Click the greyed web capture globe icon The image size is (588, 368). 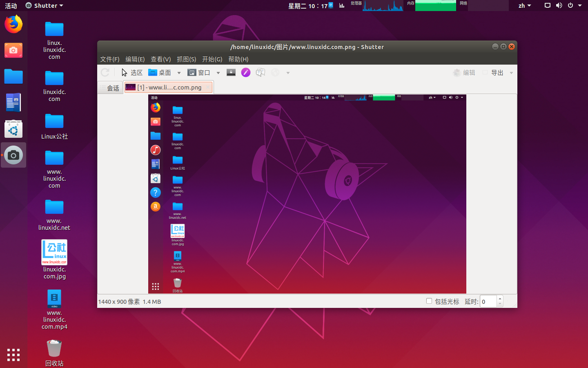pyautogui.click(x=276, y=72)
